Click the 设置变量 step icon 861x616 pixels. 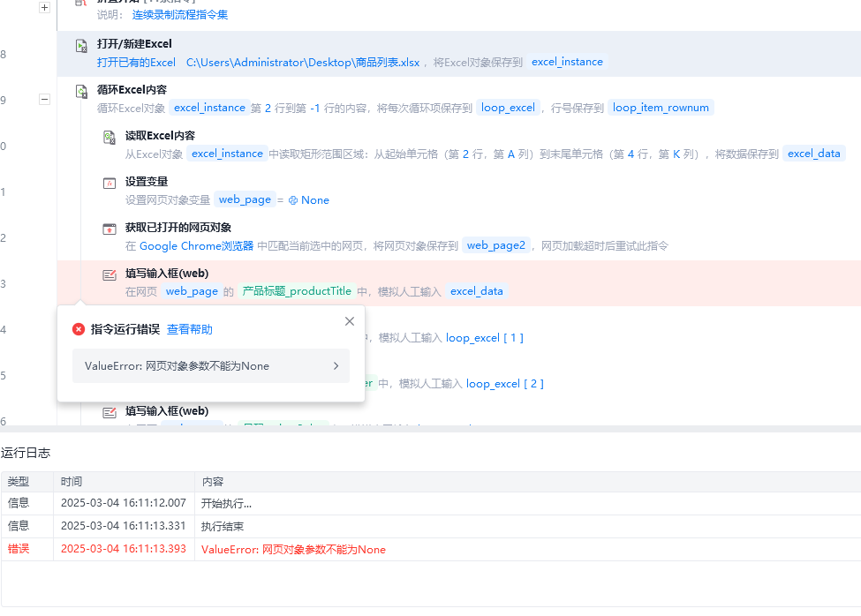[110, 184]
